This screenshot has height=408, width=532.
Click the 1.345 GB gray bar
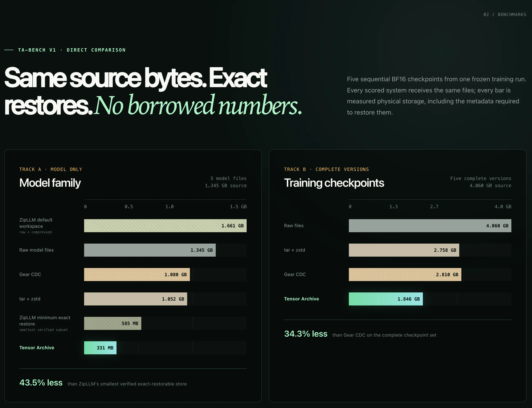pyautogui.click(x=150, y=250)
